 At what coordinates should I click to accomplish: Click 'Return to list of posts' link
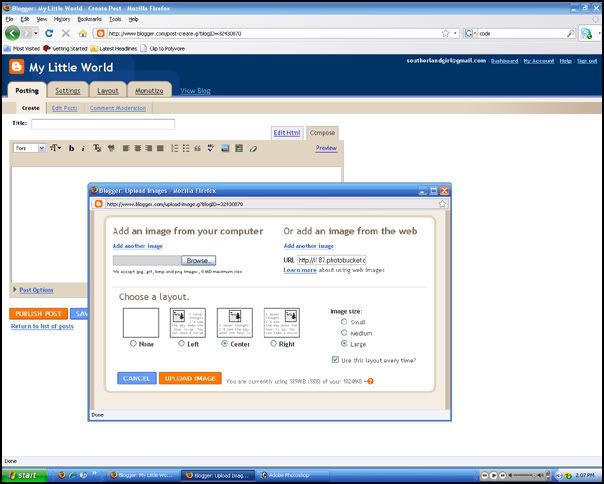click(42, 326)
